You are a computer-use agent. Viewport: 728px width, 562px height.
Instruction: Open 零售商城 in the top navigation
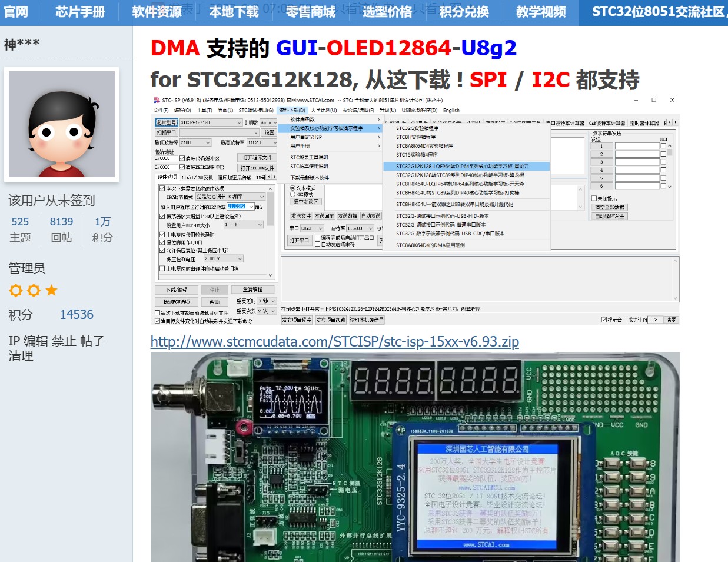[x=311, y=12]
